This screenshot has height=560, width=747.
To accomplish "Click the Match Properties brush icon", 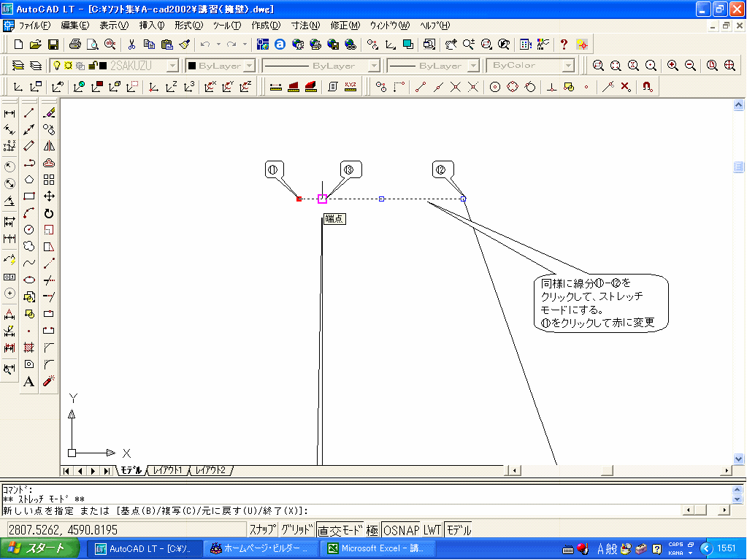I will pos(184,45).
